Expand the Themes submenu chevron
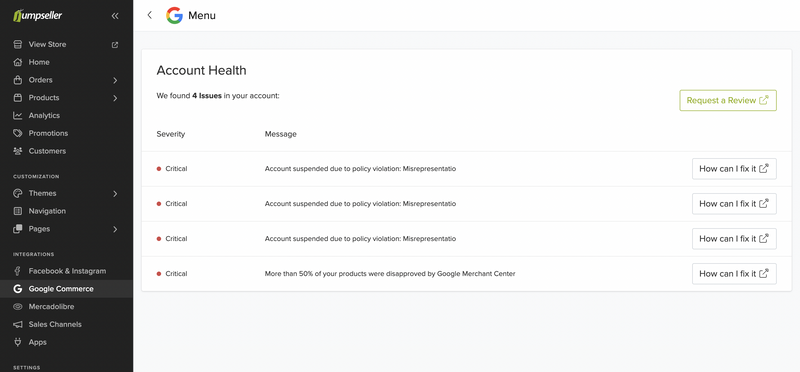The width and height of the screenshot is (800, 372). (x=115, y=193)
